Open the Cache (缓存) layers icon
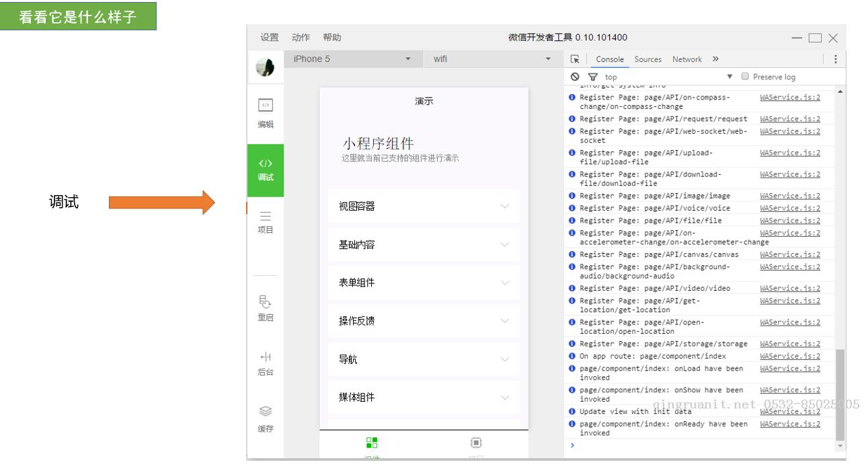The height and width of the screenshot is (469, 868). (266, 411)
